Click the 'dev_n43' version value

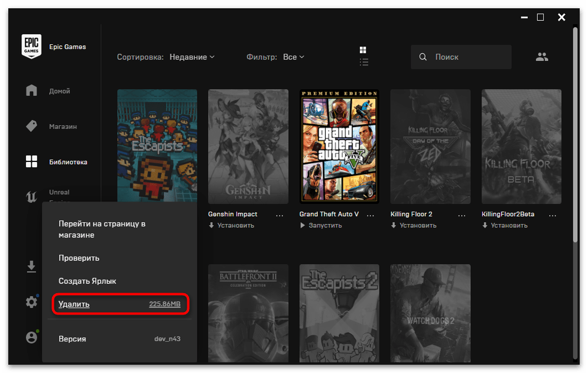[x=167, y=339]
